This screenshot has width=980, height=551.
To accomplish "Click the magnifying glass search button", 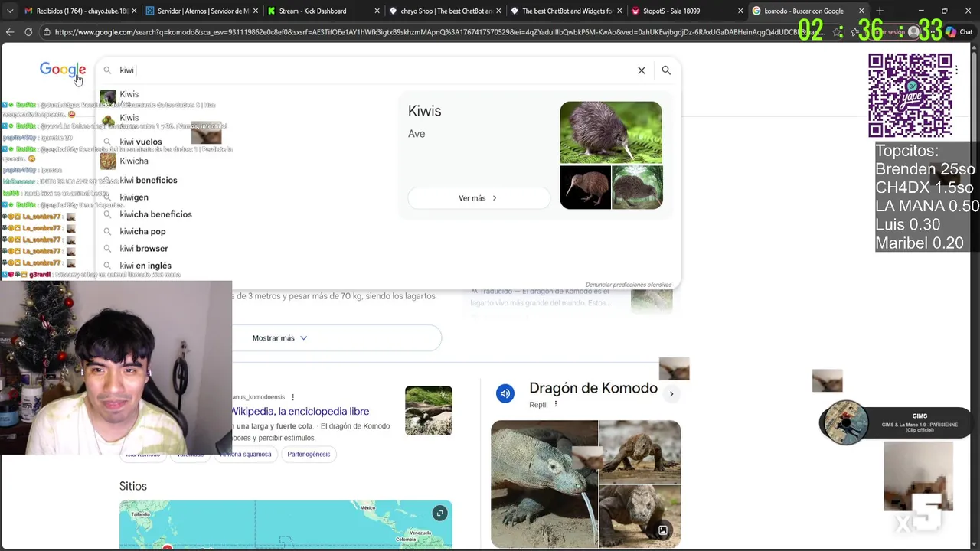I will [x=666, y=70].
